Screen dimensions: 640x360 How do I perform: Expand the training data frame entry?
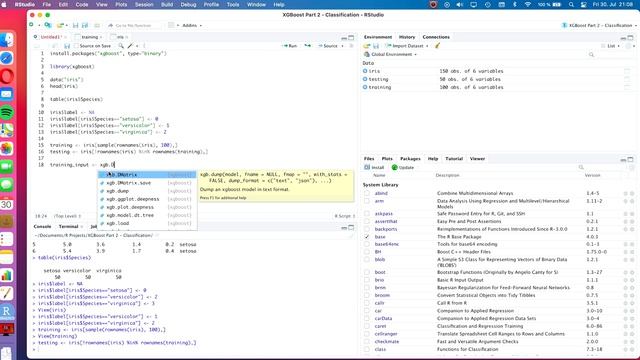tap(365, 87)
